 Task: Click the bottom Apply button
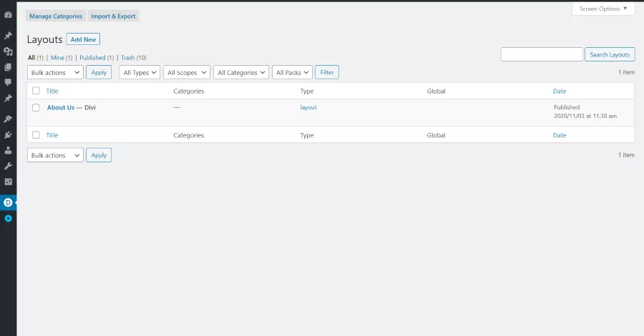tap(99, 155)
